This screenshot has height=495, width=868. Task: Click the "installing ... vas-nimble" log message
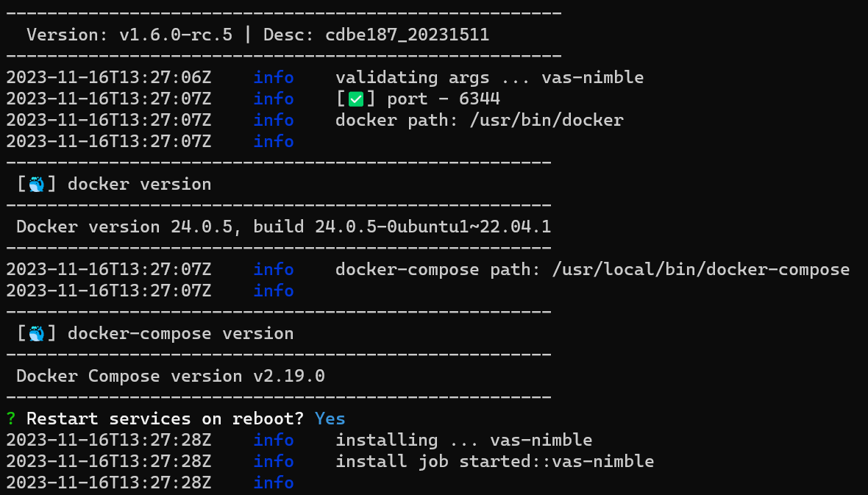pyautogui.click(x=463, y=440)
